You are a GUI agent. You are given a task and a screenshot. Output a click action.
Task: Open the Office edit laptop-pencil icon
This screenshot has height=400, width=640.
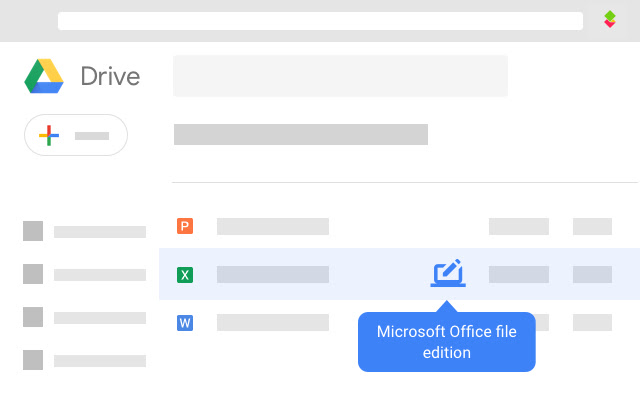(x=448, y=273)
